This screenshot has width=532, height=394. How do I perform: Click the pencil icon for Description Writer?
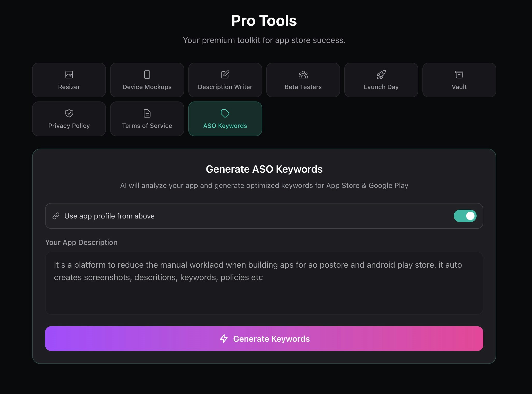[x=225, y=74]
